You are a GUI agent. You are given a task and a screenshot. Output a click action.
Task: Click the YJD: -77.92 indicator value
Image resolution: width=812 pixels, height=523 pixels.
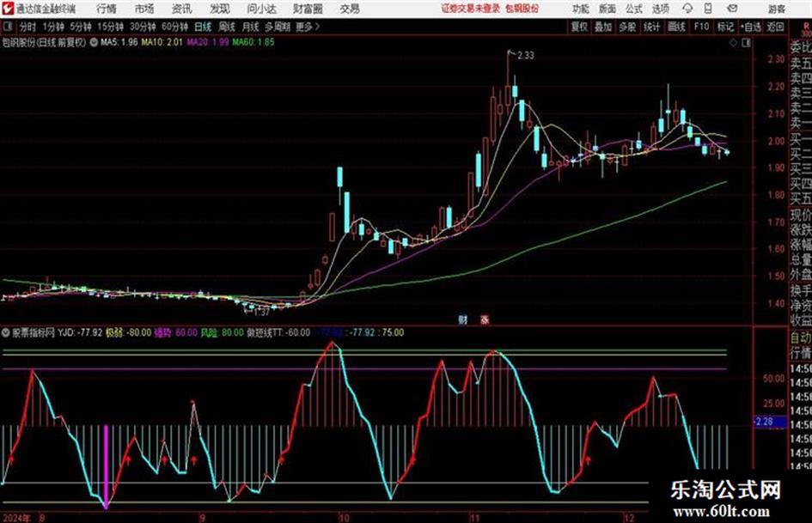[x=80, y=332]
